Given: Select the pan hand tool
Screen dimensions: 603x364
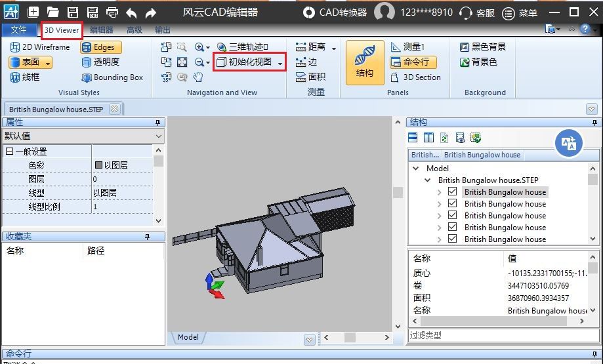Looking at the screenshot, I should click(x=198, y=77).
